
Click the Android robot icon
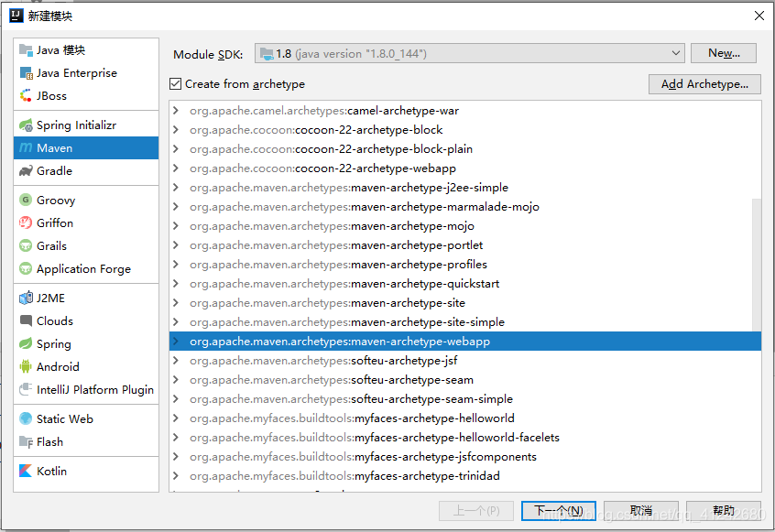(x=26, y=366)
